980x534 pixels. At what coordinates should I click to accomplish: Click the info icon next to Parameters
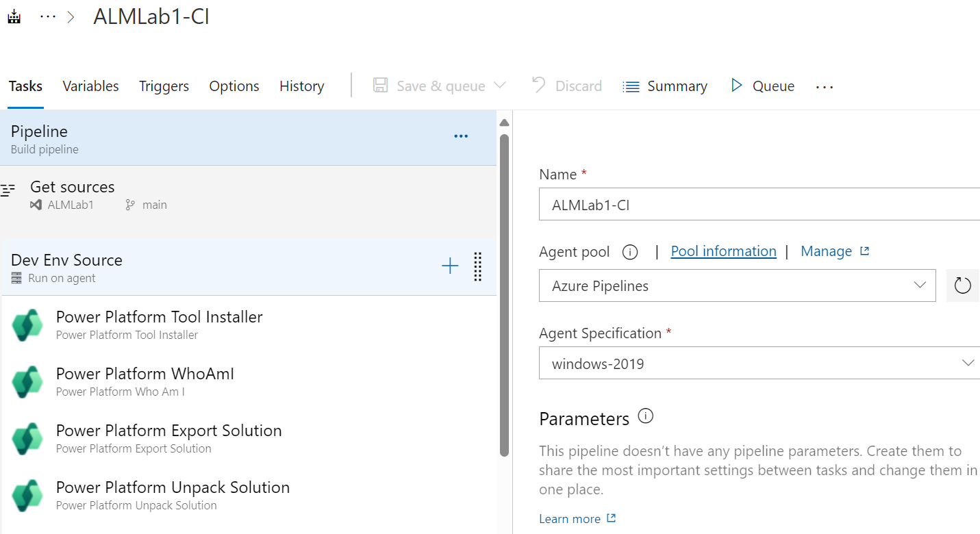644,416
